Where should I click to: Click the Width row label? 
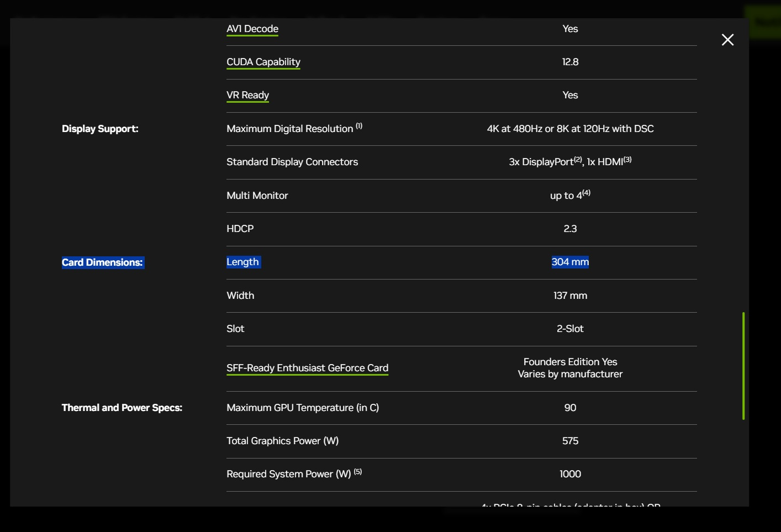240,296
